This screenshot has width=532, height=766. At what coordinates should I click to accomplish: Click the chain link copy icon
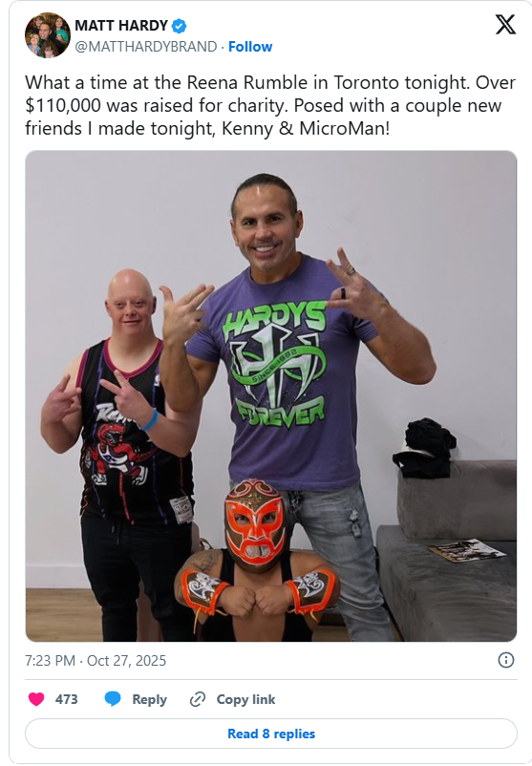(x=198, y=699)
